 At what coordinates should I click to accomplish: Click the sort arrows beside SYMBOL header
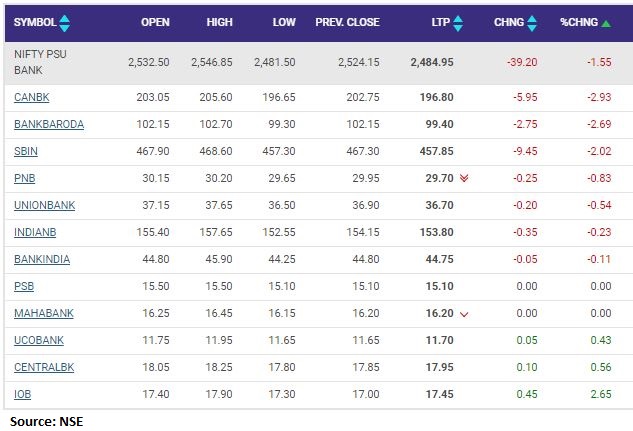pos(66,22)
